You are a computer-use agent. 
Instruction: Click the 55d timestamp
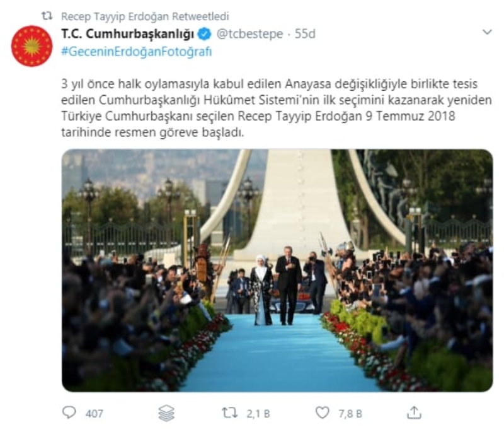click(305, 34)
